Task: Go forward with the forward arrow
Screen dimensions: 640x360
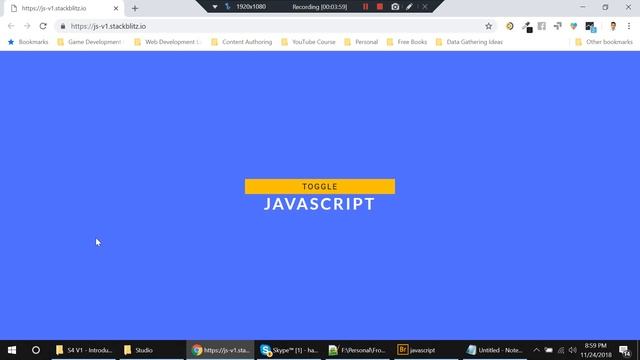Action: [x=27, y=26]
